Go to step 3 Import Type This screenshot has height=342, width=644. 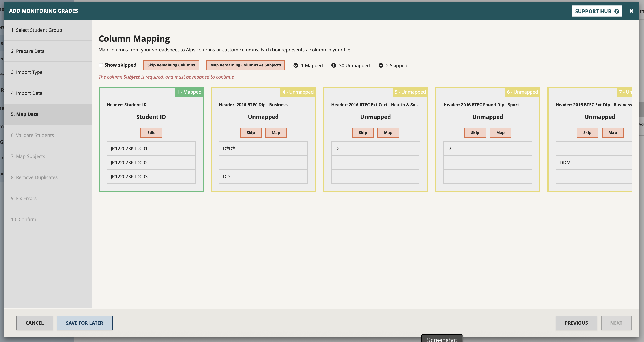[x=48, y=72]
